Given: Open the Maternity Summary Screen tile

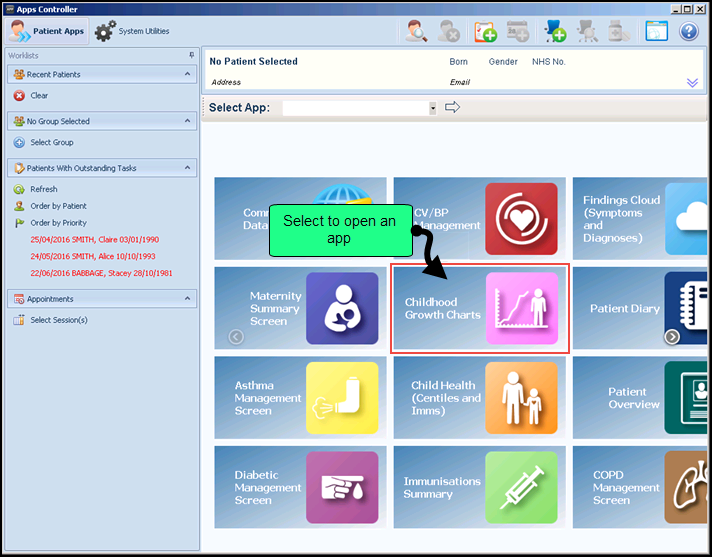Looking at the screenshot, I should click(x=300, y=309).
